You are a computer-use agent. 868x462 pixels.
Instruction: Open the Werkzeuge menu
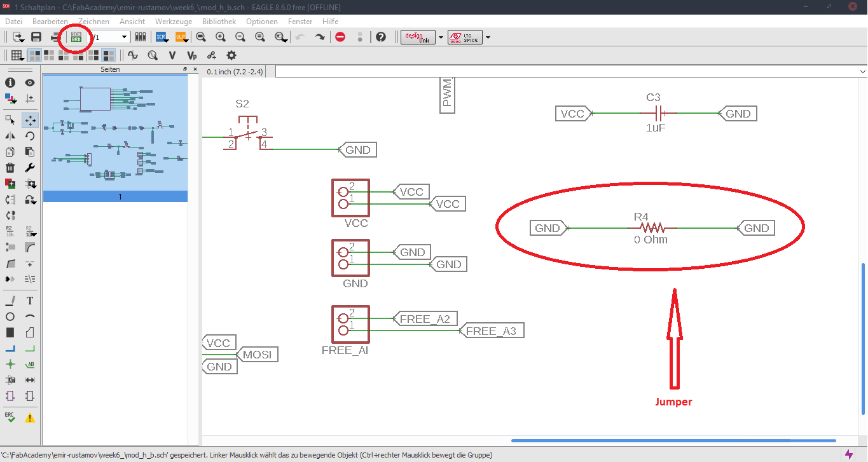174,21
